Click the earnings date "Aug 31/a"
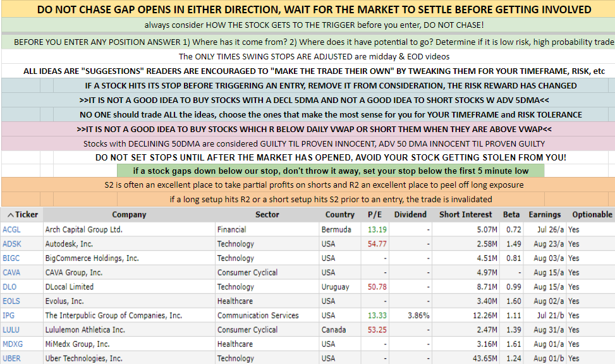The width and height of the screenshot is (615, 364). 549,330
